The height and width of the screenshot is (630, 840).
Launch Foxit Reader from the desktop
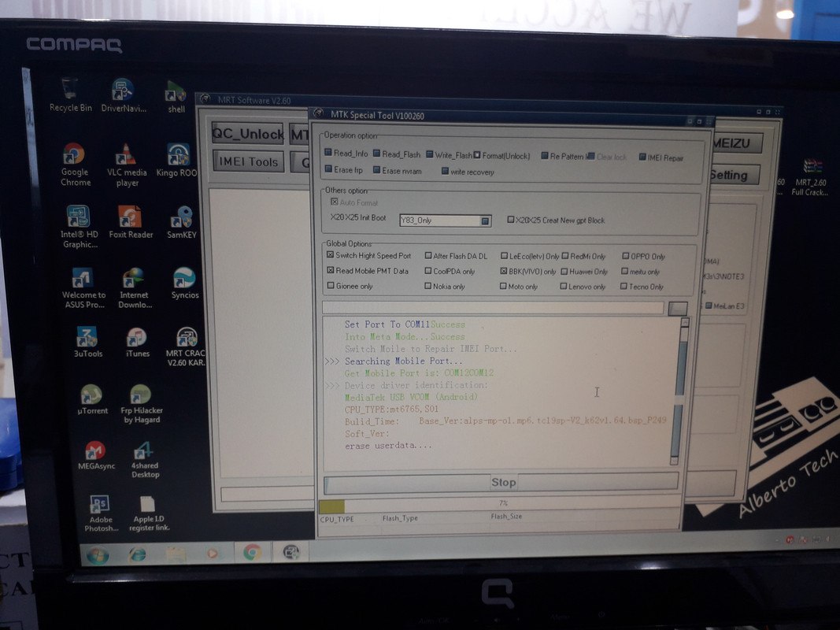click(130, 222)
